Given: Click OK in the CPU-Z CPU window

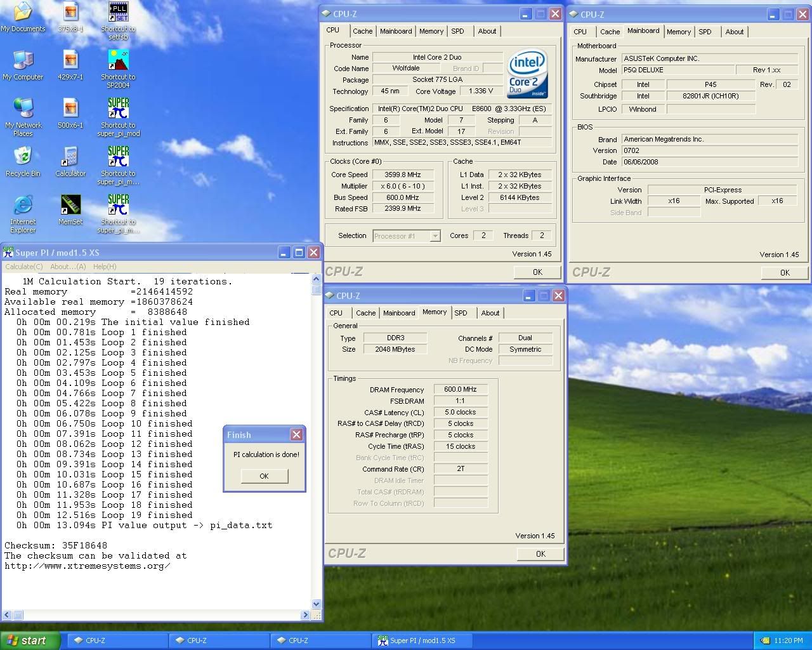Looking at the screenshot, I should click(537, 272).
